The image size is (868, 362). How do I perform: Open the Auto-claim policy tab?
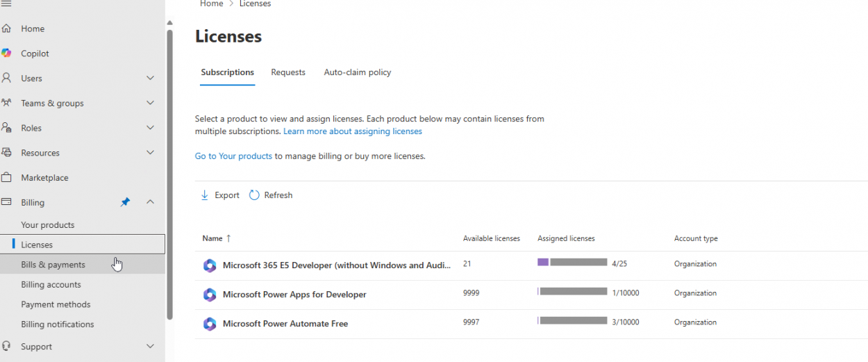[x=358, y=72]
